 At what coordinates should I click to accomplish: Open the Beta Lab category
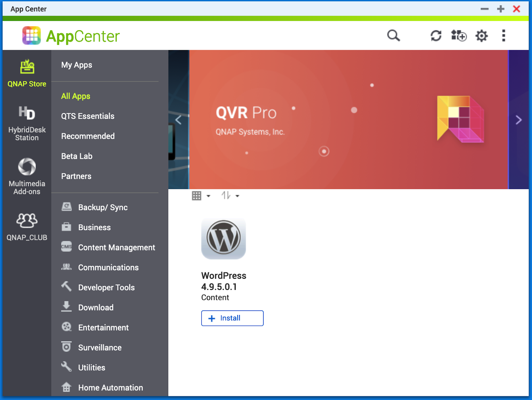tap(77, 156)
